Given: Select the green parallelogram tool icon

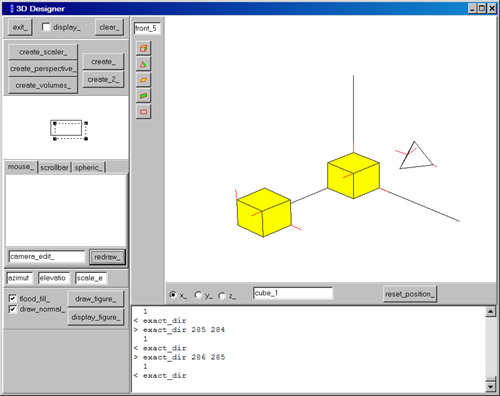Looking at the screenshot, I should point(143,96).
